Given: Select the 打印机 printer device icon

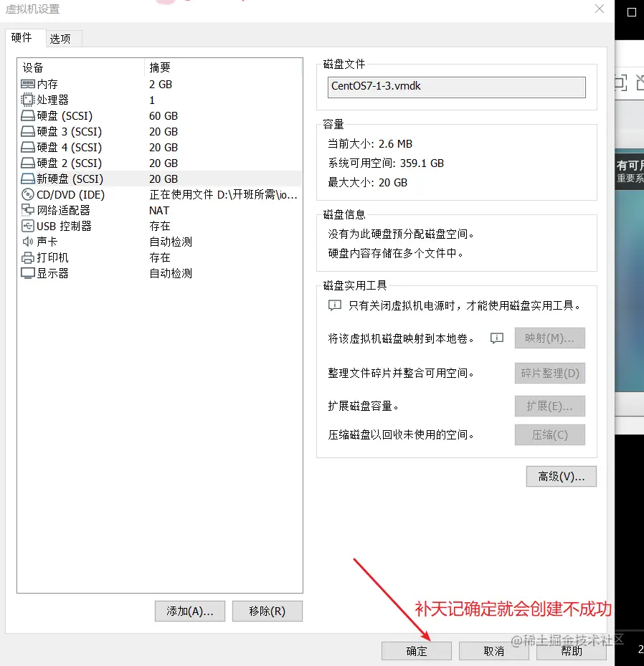Looking at the screenshot, I should (x=27, y=257).
